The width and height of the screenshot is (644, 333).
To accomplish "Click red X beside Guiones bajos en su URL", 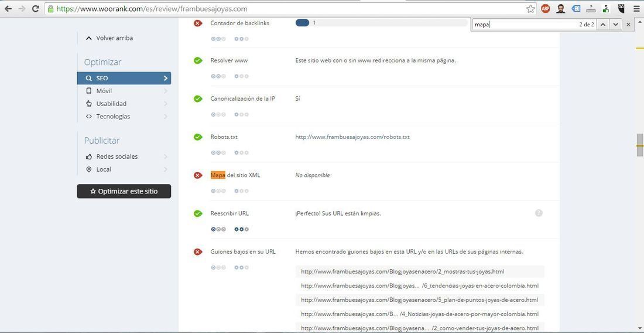I will coord(198,252).
